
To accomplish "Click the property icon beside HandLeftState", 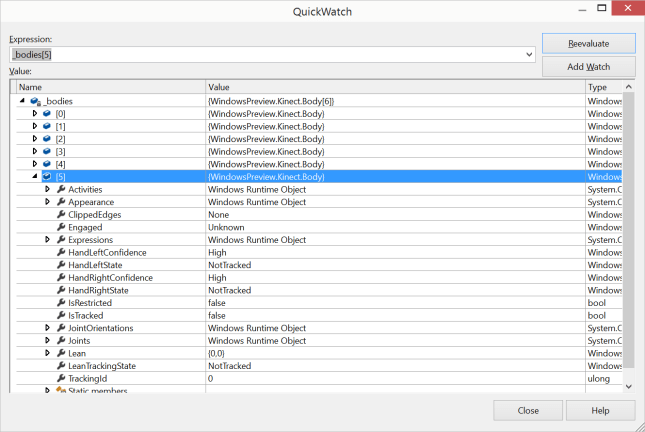I will 60,265.
